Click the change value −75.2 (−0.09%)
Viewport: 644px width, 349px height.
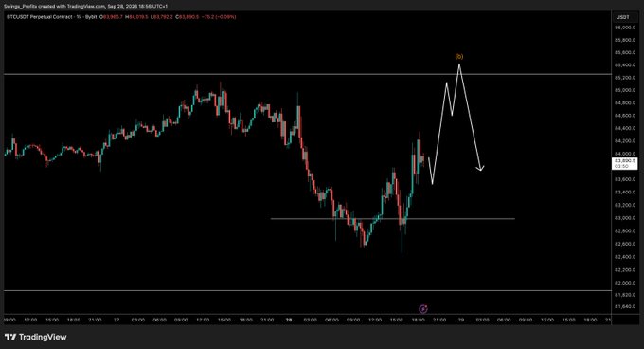[219, 17]
